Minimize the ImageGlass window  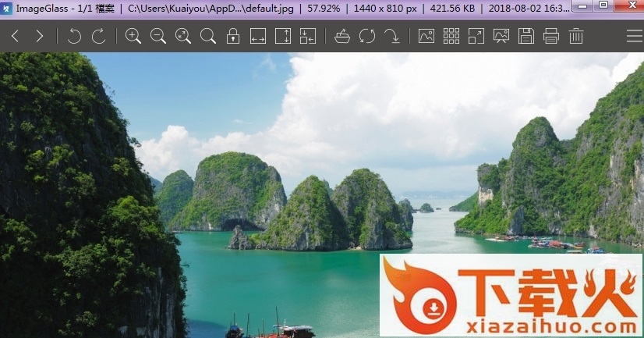(582, 5)
